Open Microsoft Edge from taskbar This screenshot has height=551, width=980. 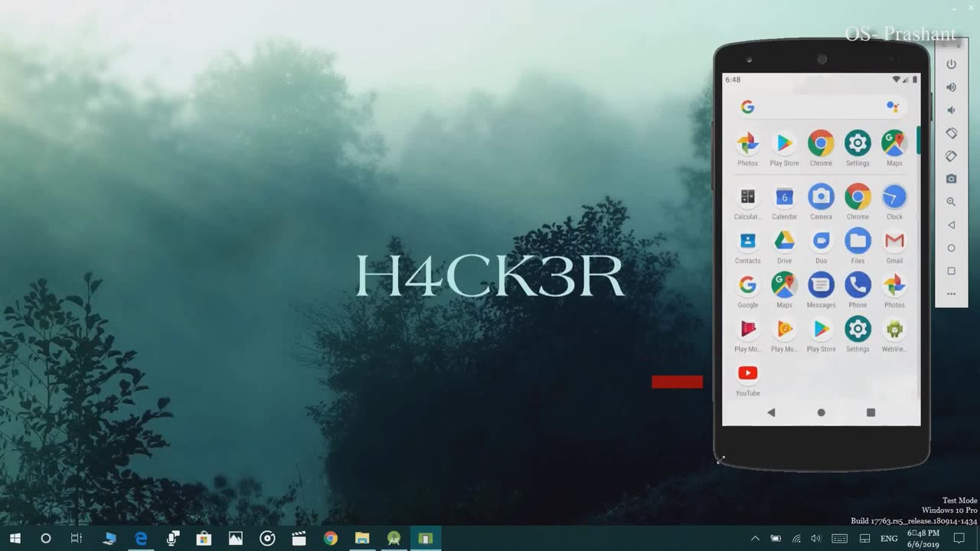click(x=141, y=539)
